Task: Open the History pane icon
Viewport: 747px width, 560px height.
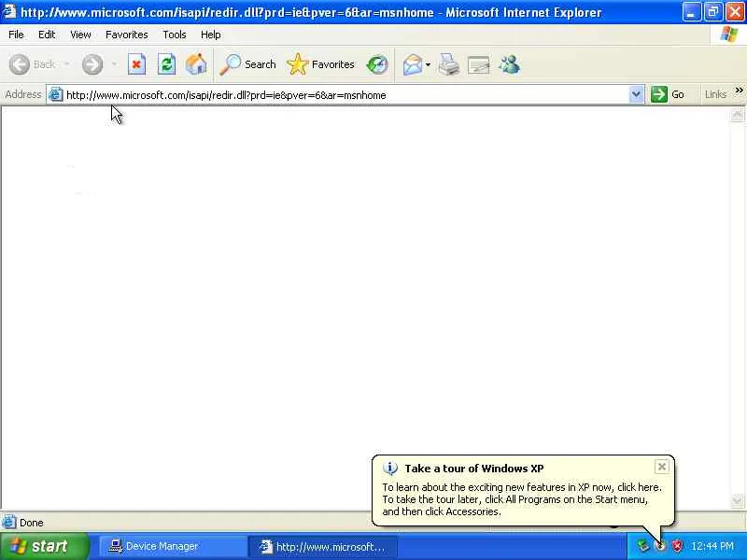Action: [x=377, y=64]
